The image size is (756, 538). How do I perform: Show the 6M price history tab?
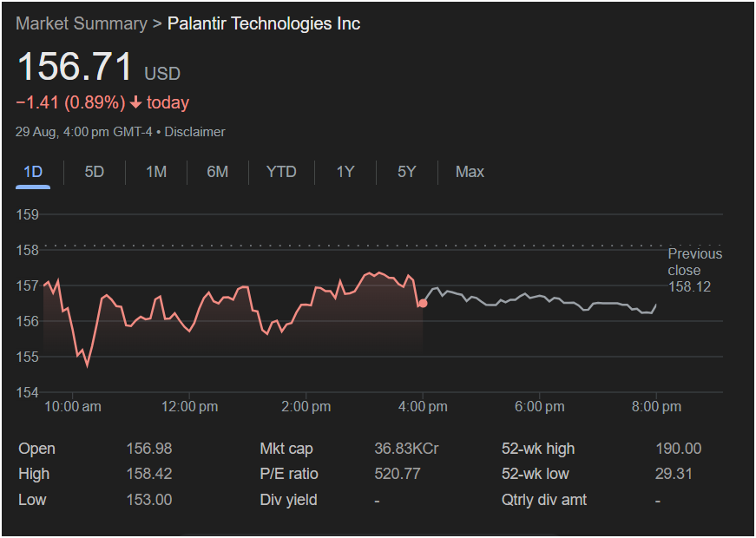(x=218, y=172)
